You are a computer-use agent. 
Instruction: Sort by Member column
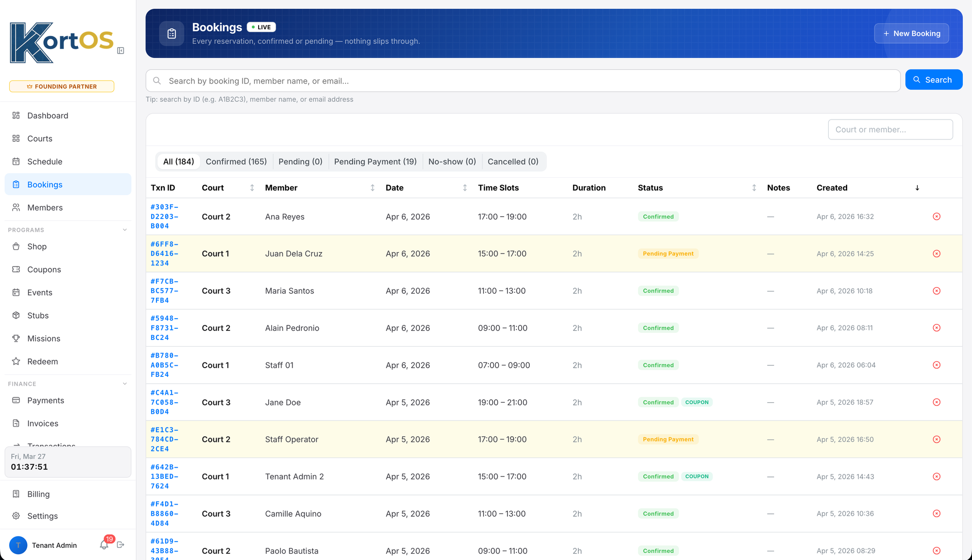tap(372, 188)
